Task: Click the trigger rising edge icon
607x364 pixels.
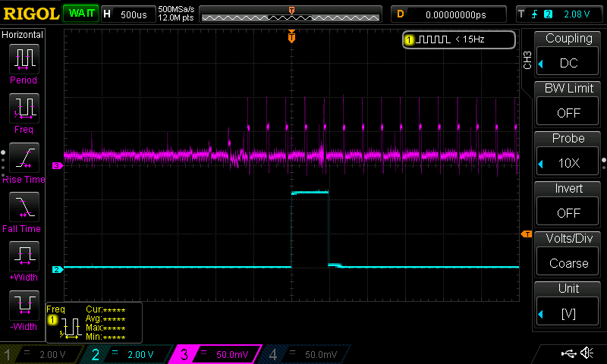Action: 535,14
